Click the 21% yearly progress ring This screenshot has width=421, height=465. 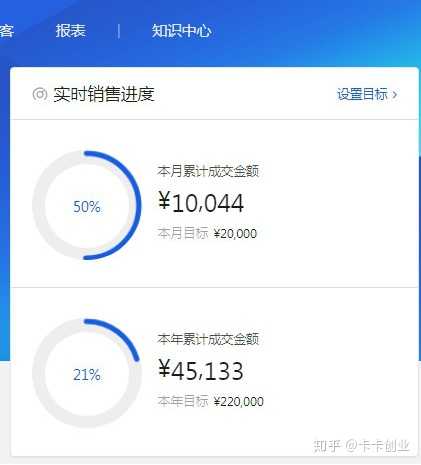[x=87, y=373]
